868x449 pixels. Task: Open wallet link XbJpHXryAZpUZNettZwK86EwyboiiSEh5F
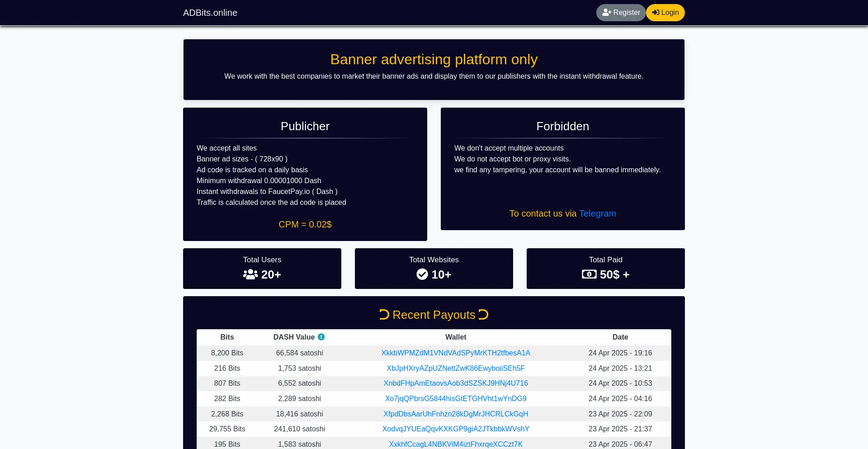pyautogui.click(x=455, y=368)
